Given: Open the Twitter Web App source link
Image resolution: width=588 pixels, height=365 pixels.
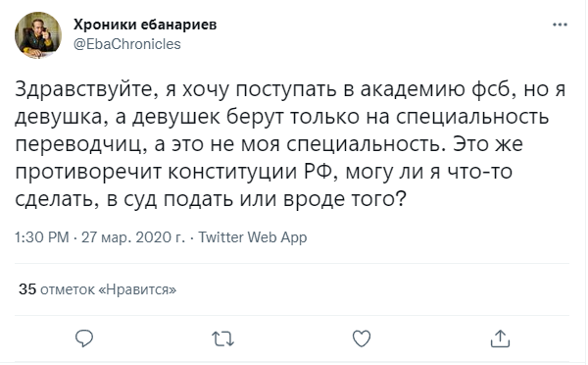Looking at the screenshot, I should [253, 237].
